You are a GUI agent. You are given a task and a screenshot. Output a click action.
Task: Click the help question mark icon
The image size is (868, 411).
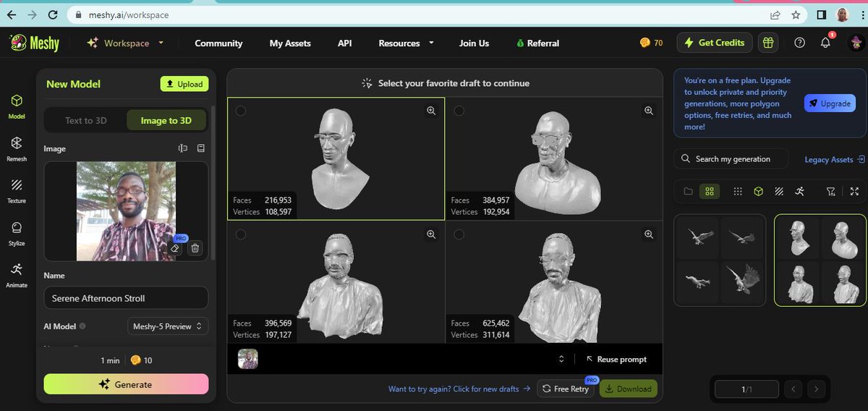pyautogui.click(x=799, y=43)
